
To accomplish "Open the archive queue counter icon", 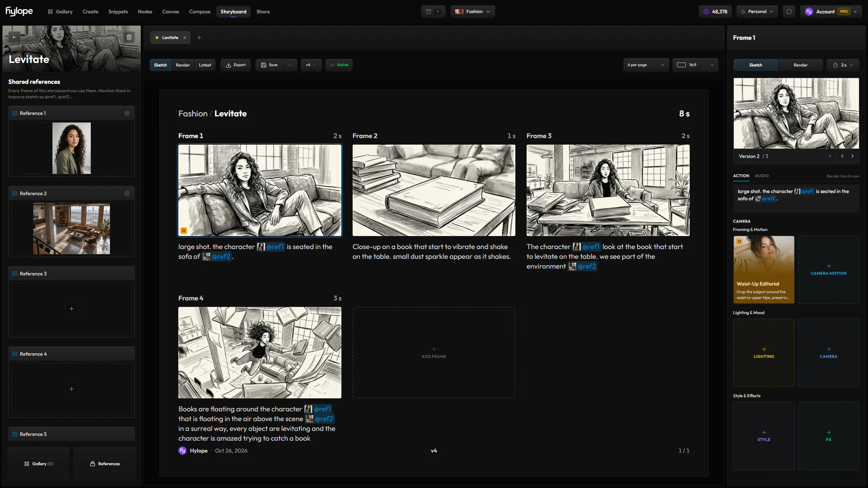I will pyautogui.click(x=433, y=12).
